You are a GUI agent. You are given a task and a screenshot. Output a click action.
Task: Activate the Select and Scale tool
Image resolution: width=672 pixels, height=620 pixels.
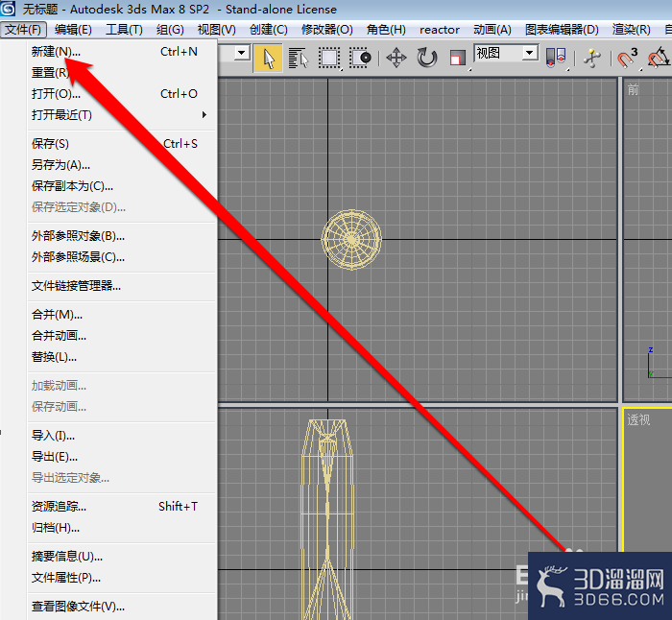(458, 58)
